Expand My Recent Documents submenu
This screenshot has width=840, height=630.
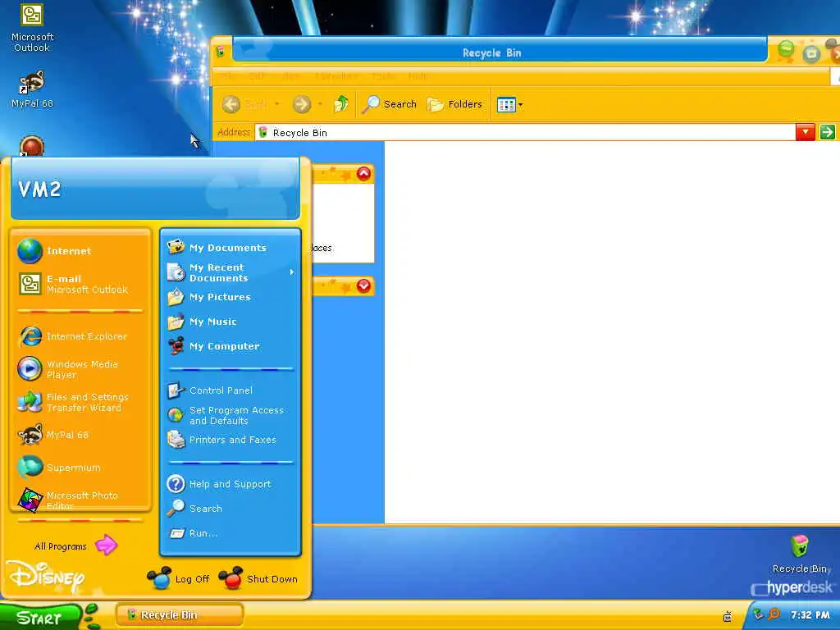[x=231, y=272]
